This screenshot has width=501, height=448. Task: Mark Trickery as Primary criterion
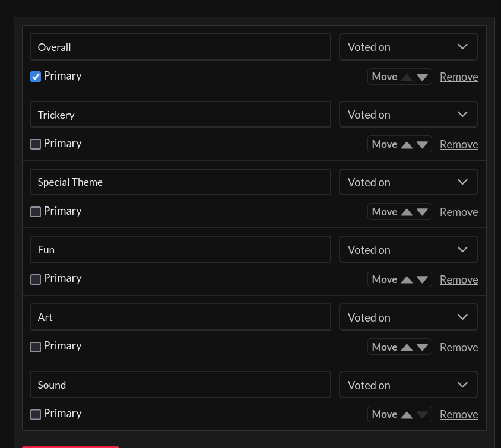[x=36, y=144]
